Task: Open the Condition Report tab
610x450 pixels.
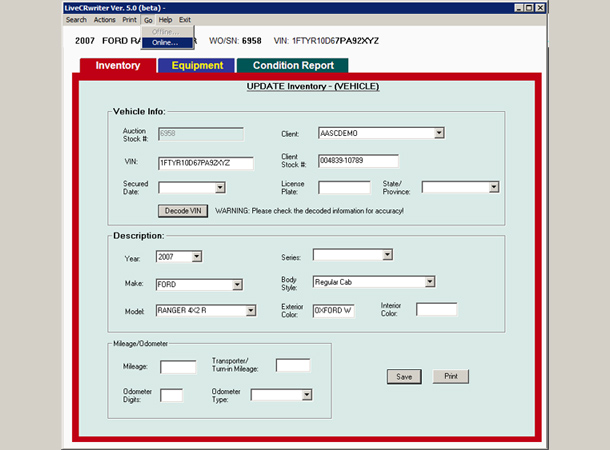Action: 293,65
